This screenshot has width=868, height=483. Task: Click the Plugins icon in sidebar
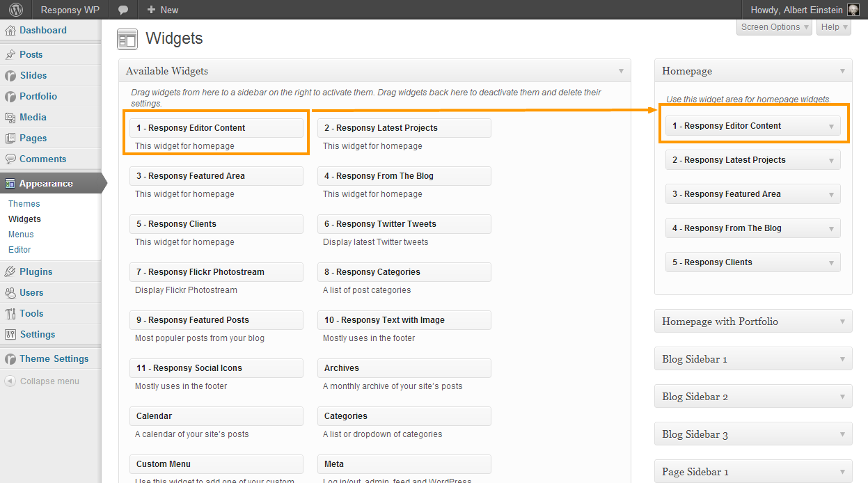coord(10,272)
